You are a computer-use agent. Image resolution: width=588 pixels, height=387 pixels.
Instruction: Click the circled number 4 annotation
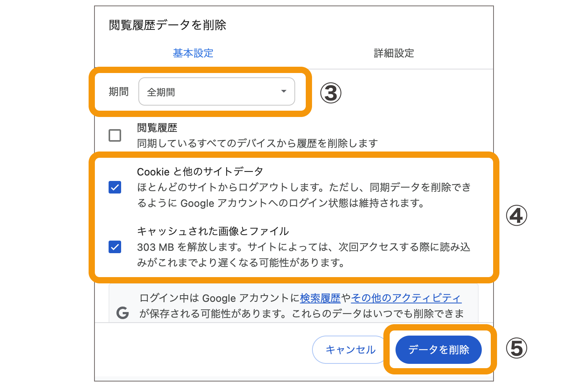[x=516, y=216]
